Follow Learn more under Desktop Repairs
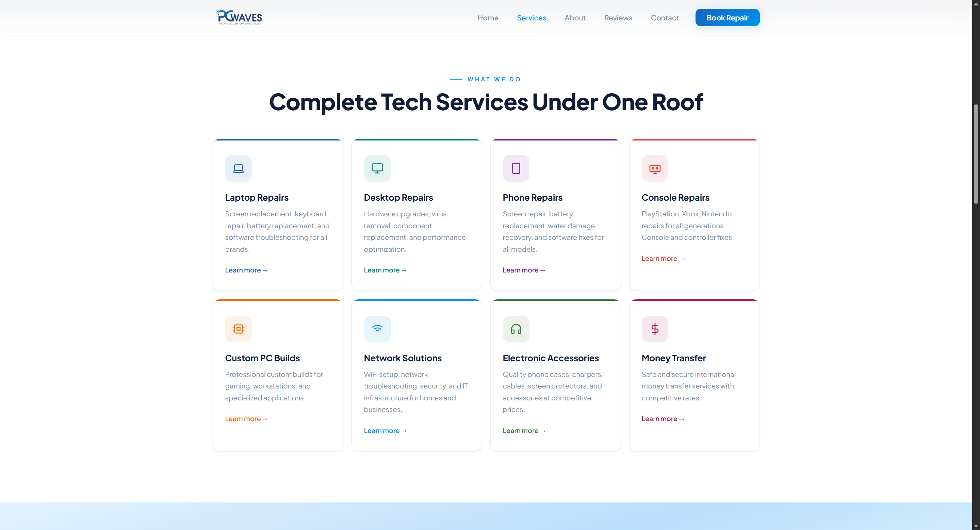Screen dimensions: 980x530 tap(385, 270)
